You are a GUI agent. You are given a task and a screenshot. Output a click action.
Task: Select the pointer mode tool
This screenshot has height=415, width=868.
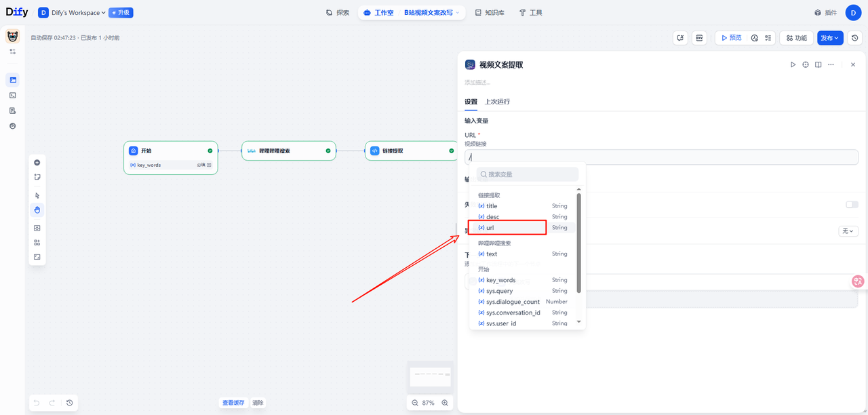pyautogui.click(x=37, y=195)
